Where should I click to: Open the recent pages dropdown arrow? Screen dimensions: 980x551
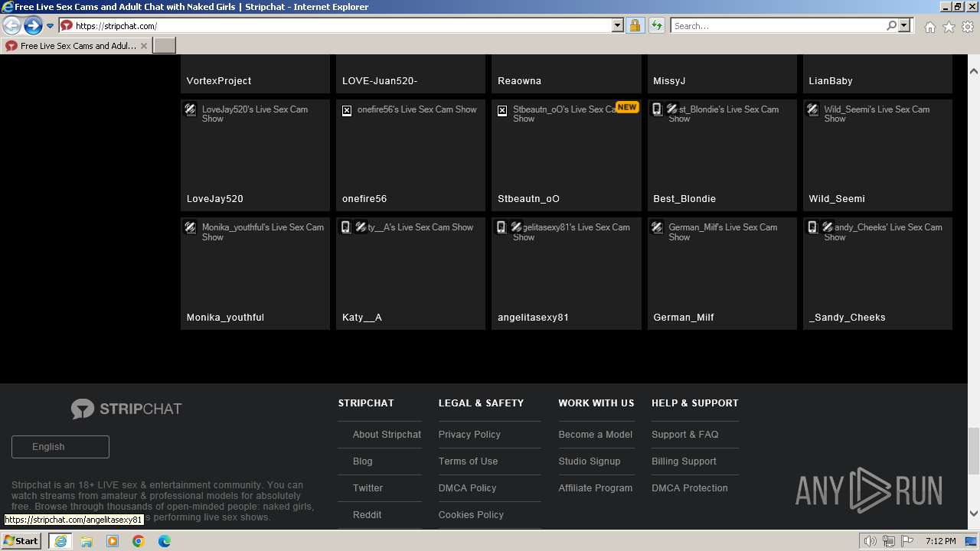(50, 26)
